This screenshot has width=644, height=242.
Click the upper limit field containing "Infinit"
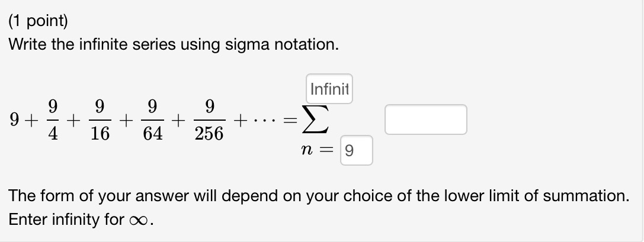pyautogui.click(x=329, y=89)
